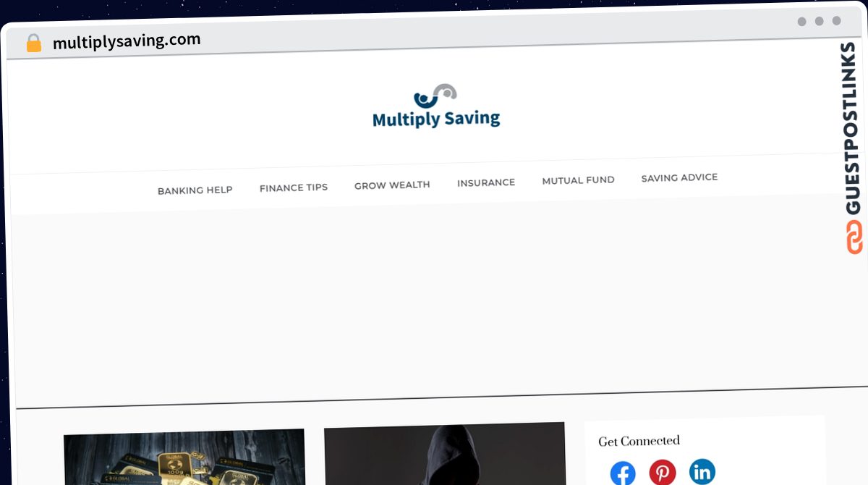
Task: Click the padlock security icon
Action: [33, 43]
